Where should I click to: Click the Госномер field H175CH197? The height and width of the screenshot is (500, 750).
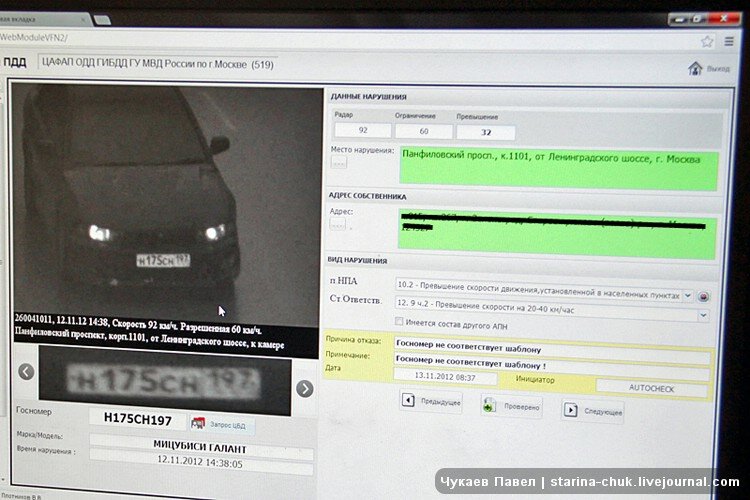pyautogui.click(x=137, y=418)
